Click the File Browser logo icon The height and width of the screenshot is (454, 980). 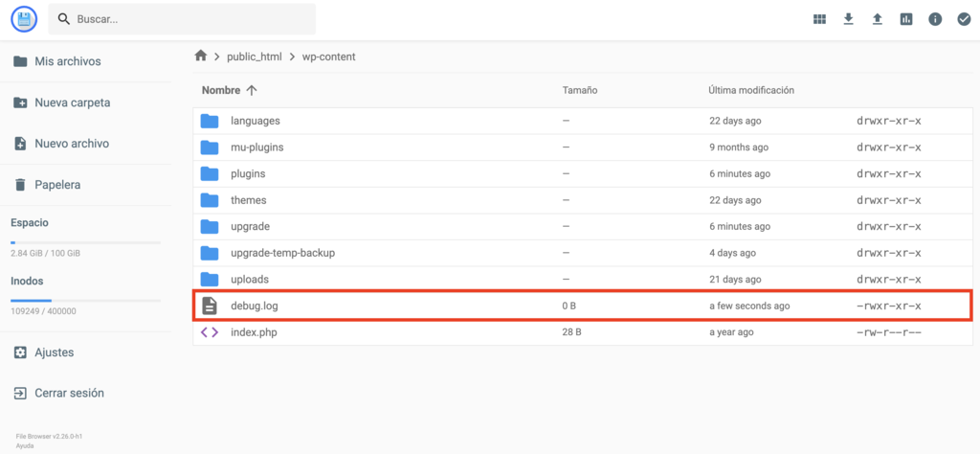coord(24,19)
